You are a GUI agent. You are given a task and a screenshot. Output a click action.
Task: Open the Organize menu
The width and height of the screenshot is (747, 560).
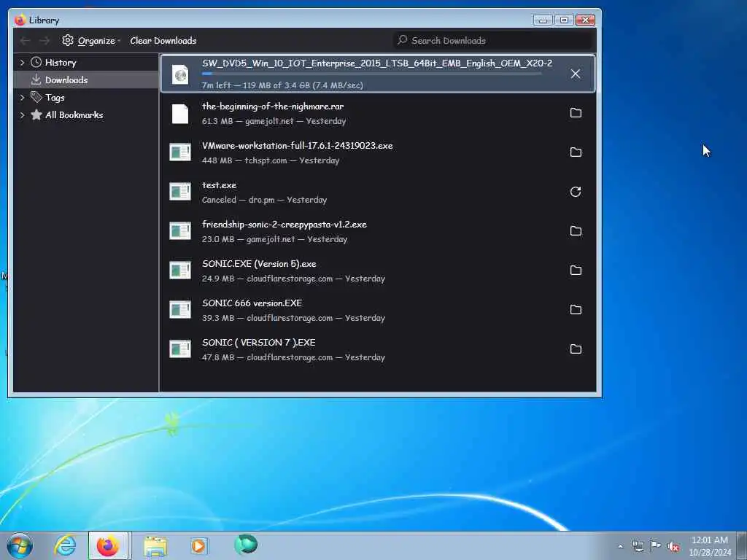click(91, 41)
